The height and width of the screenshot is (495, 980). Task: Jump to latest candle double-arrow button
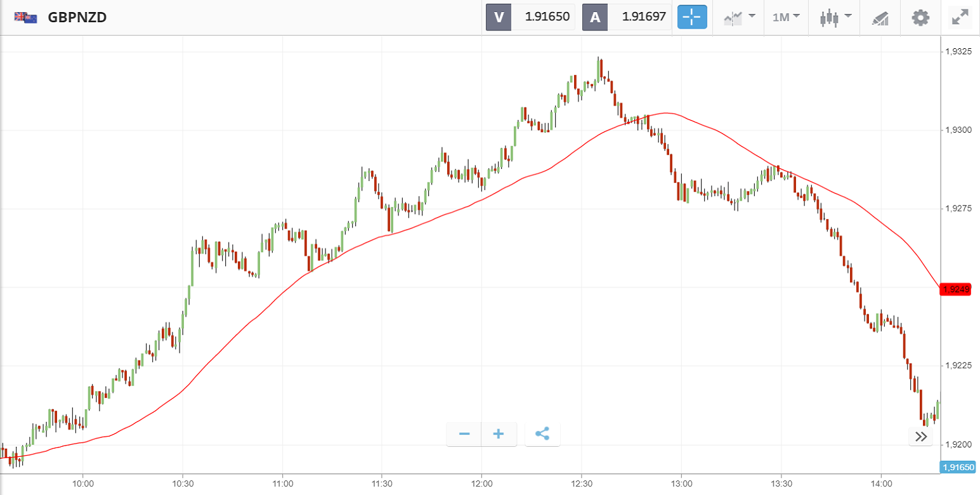921,436
